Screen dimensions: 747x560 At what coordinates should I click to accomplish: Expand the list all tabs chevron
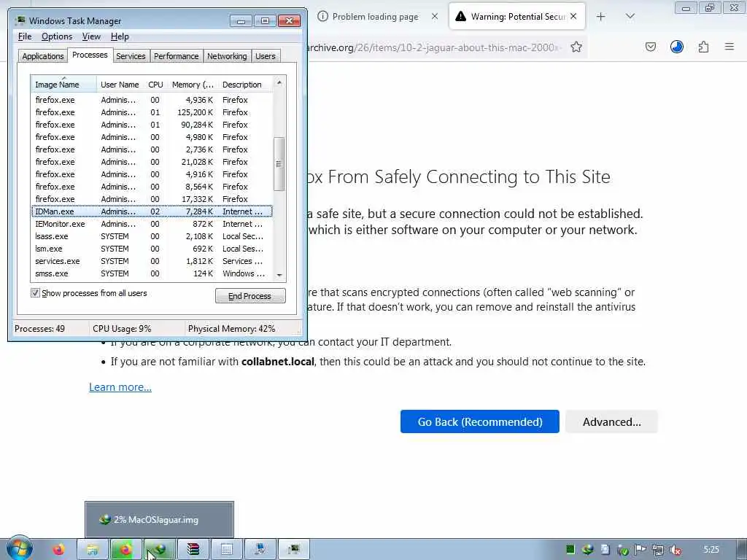point(630,17)
